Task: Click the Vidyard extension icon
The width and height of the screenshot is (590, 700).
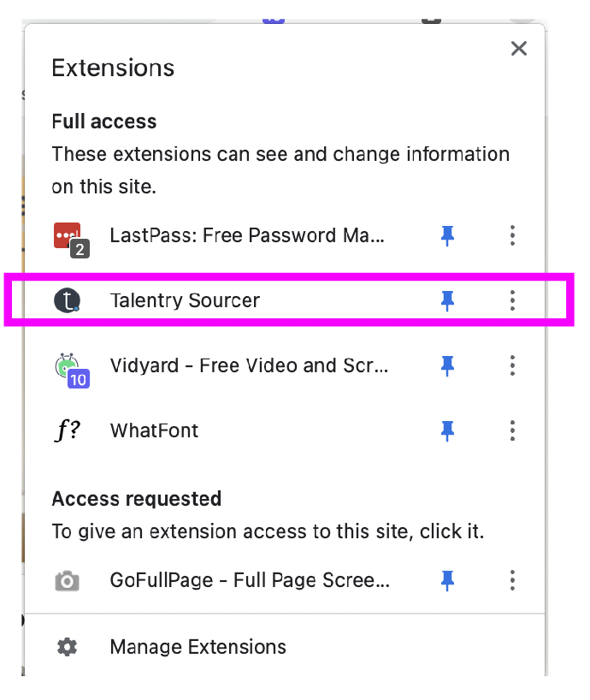Action: (68, 366)
